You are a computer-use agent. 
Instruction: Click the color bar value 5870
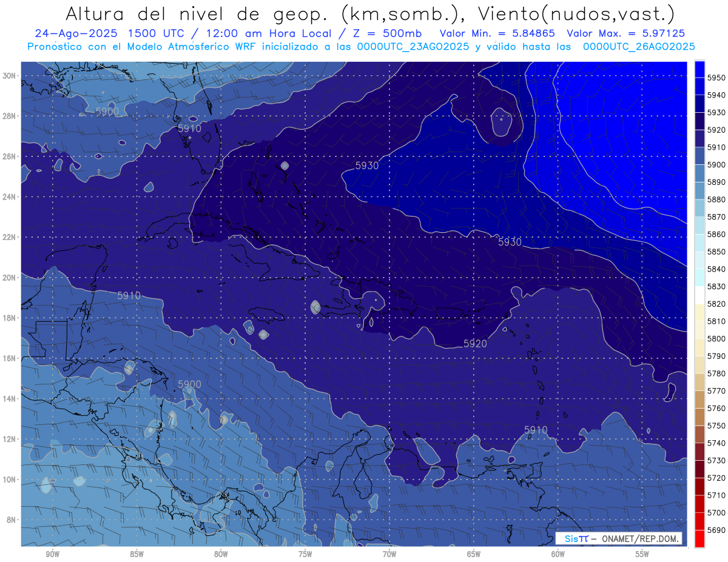(716, 217)
